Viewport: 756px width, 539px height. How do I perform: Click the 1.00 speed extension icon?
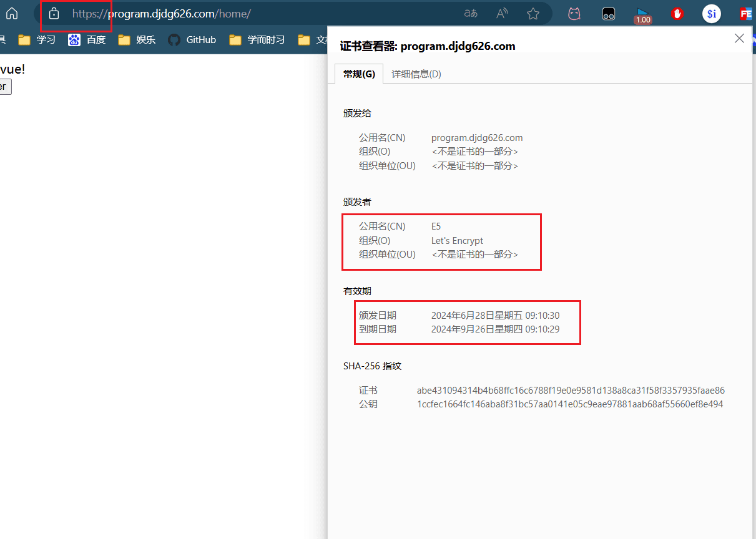click(642, 15)
